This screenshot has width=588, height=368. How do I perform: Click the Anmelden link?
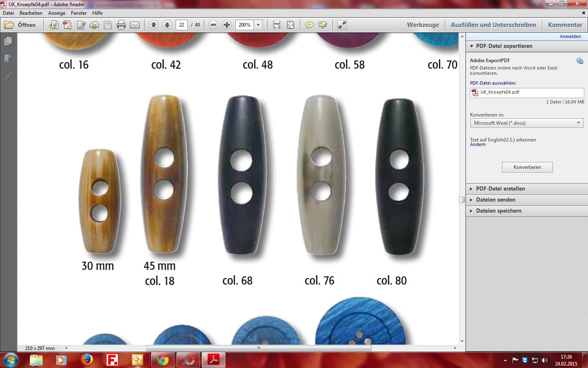tap(570, 36)
